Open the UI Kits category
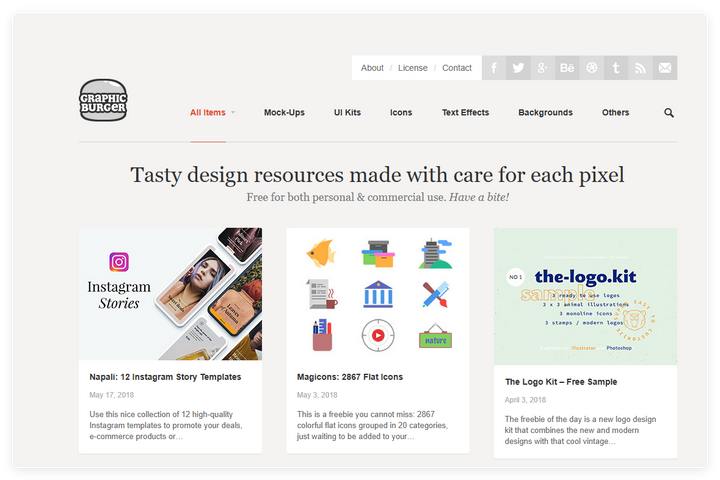This screenshot has height=480, width=720. pos(347,113)
